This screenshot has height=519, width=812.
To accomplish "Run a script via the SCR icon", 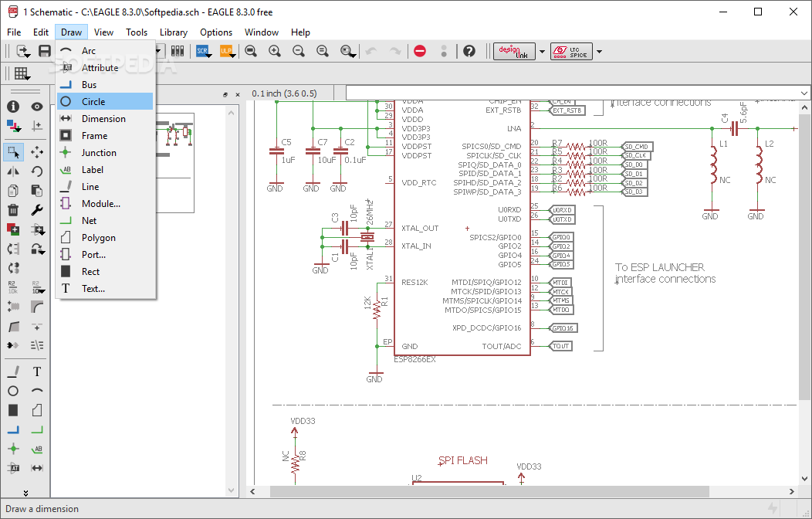I will coord(203,51).
